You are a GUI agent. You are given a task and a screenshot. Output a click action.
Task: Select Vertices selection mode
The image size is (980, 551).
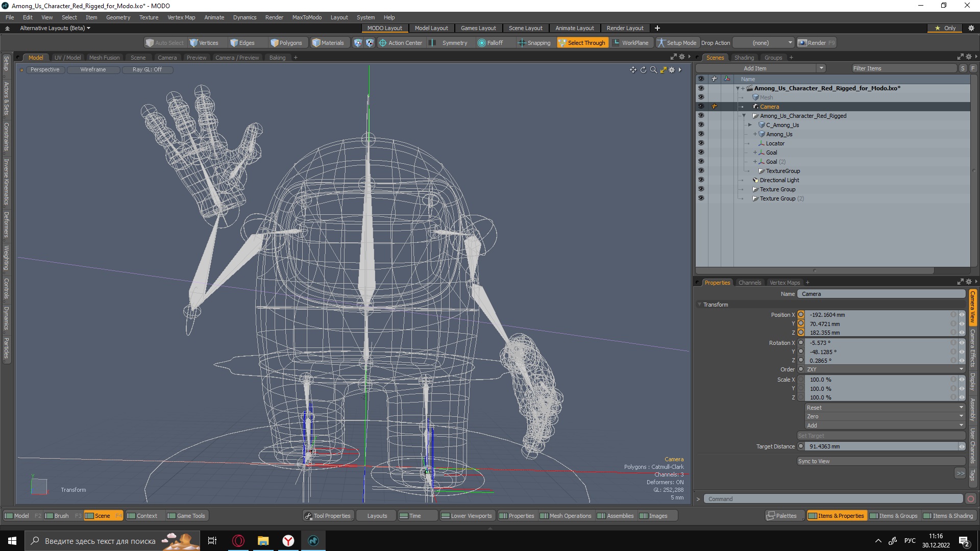(x=204, y=43)
